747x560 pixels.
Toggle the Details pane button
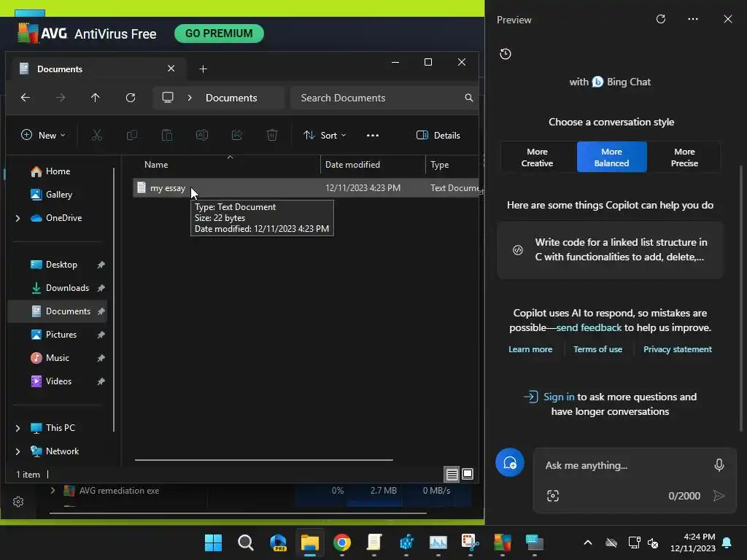pos(438,135)
